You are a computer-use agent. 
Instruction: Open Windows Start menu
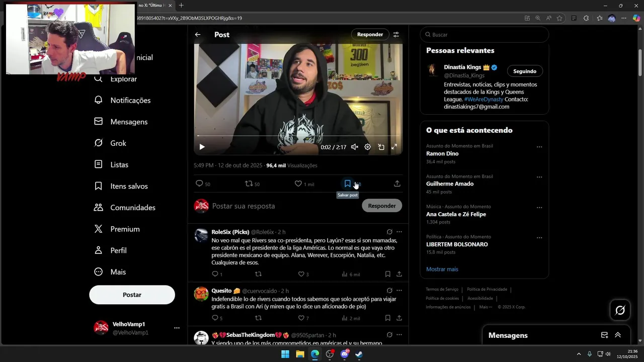pos(285,354)
